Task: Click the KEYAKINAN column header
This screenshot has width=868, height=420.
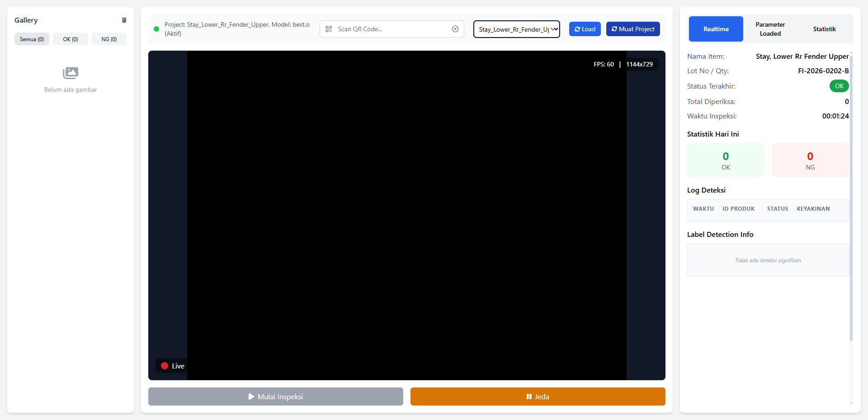Action: pyautogui.click(x=813, y=209)
